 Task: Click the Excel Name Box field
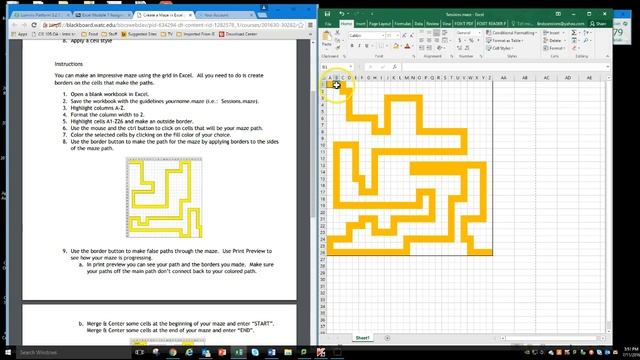click(337, 67)
